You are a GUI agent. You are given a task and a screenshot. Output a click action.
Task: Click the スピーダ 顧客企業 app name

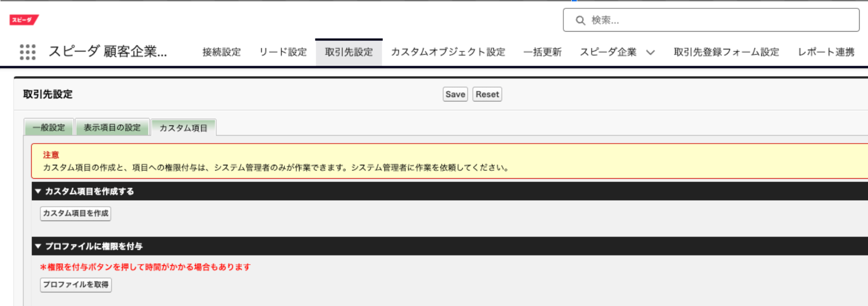[x=108, y=52]
